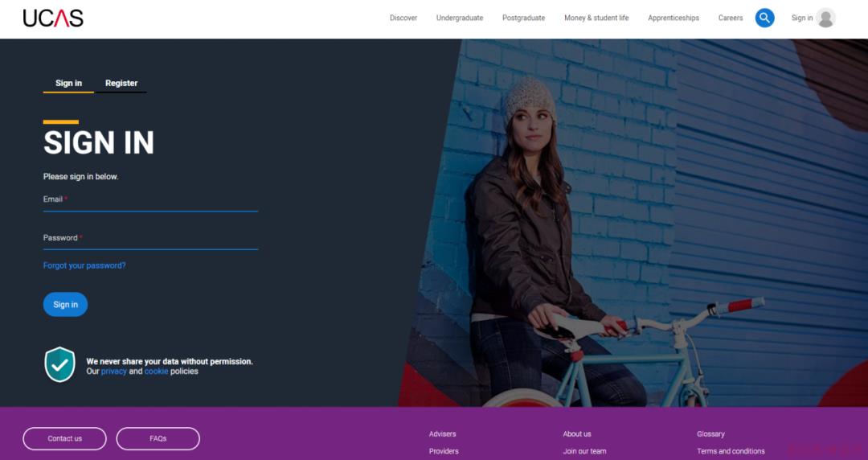Open the Undergraduate menu
The height and width of the screenshot is (460, 868).
coord(460,18)
